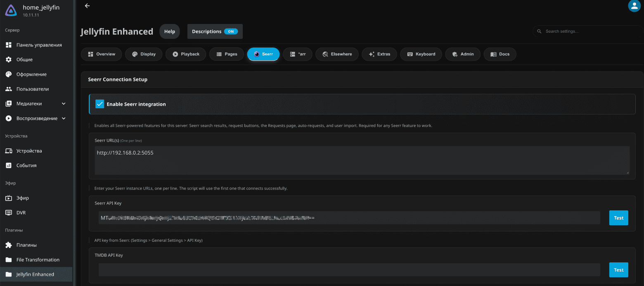Click the Pages tab list icon
This screenshot has height=286, width=644.
click(x=219, y=54)
